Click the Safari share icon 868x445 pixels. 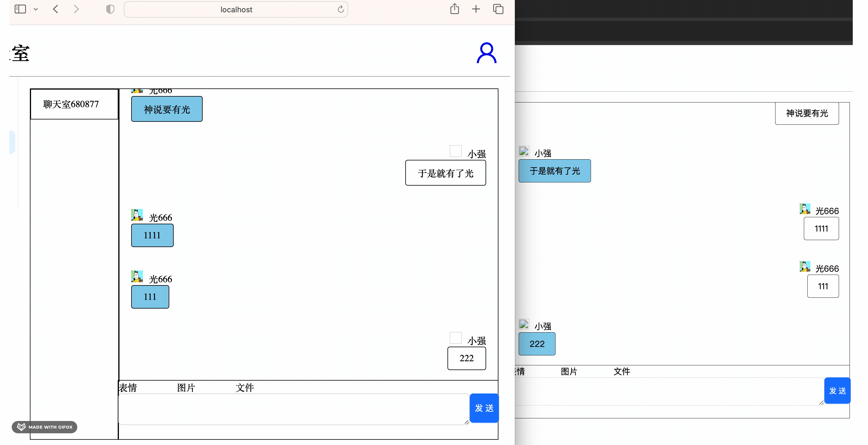[x=454, y=9]
